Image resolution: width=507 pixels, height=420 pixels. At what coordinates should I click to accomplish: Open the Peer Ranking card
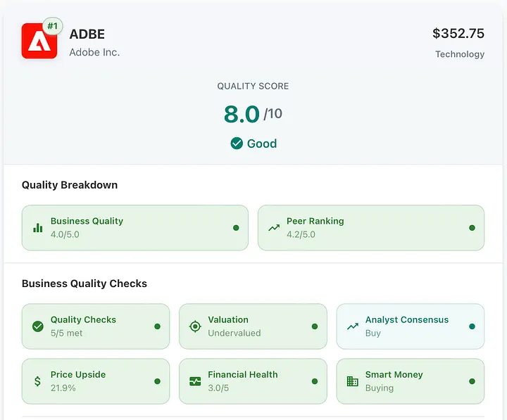click(x=371, y=228)
